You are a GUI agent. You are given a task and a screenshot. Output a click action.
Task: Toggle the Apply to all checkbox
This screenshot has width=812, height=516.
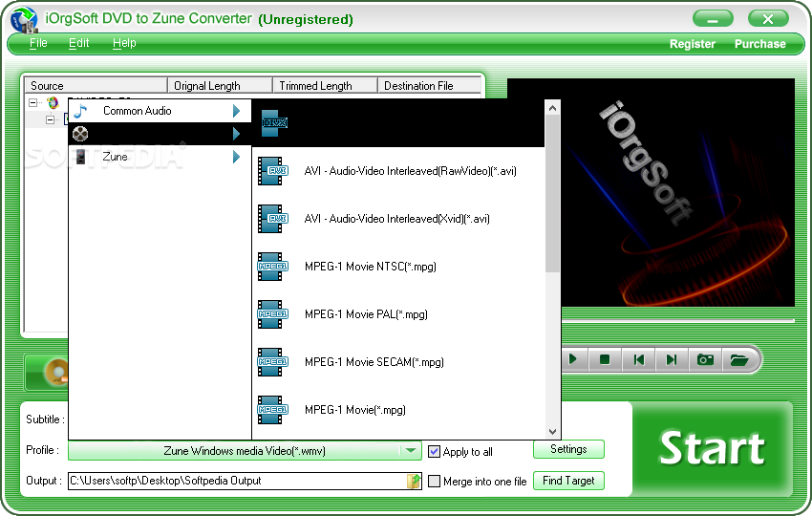coord(434,452)
